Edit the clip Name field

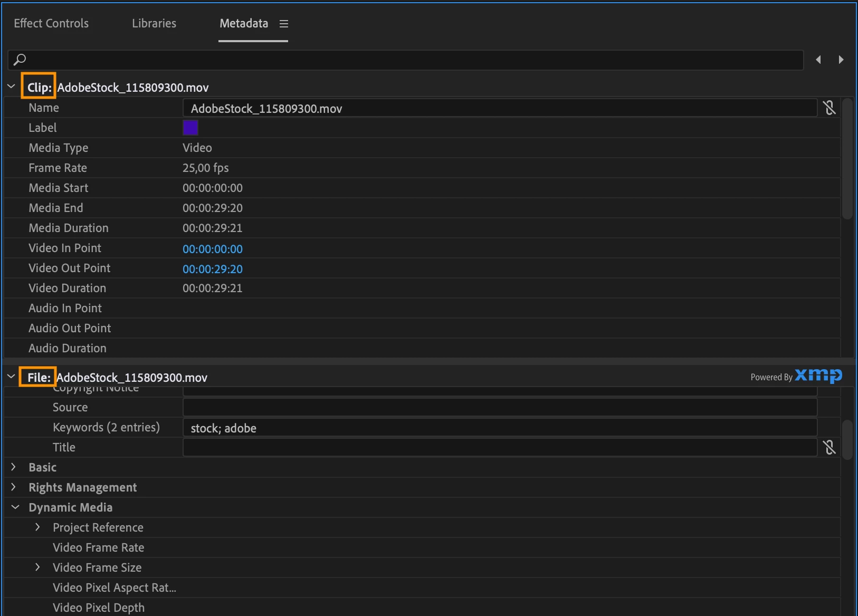(x=500, y=108)
